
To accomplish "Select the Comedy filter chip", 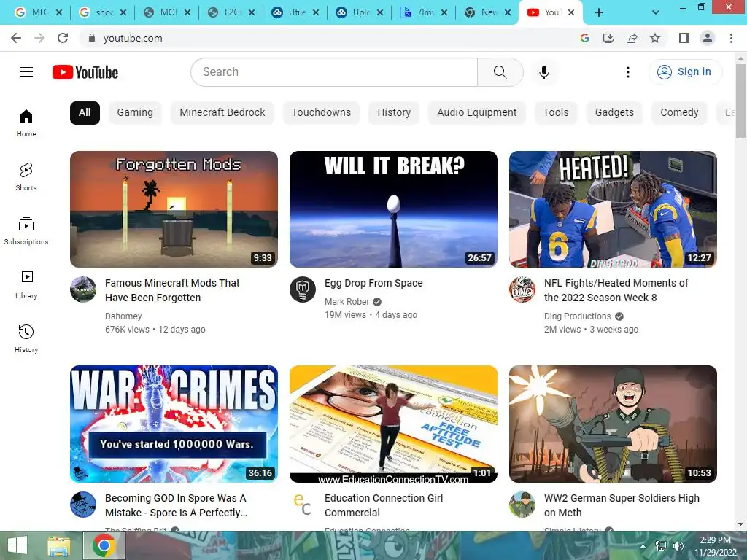I will point(679,112).
